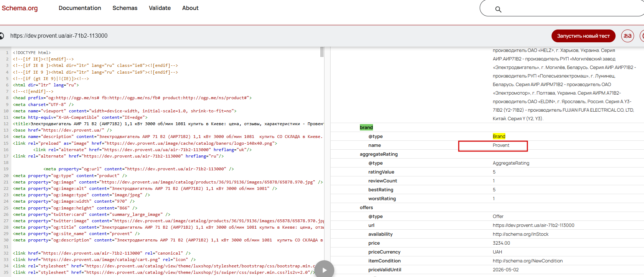Click the AggregateRating type value
The height and width of the screenshot is (277, 644).
coord(511,163)
